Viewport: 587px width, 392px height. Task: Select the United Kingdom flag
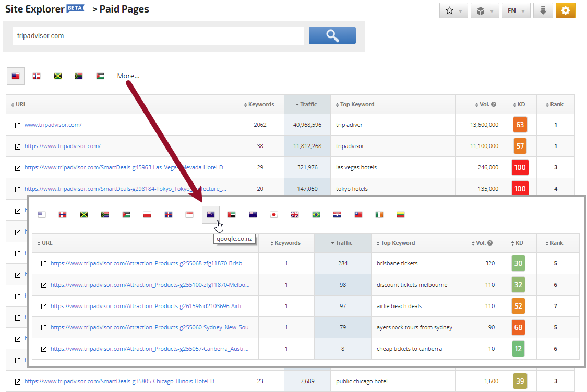point(295,214)
